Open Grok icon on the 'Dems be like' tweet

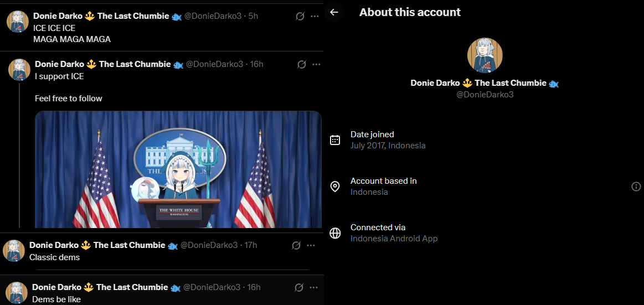[300, 287]
